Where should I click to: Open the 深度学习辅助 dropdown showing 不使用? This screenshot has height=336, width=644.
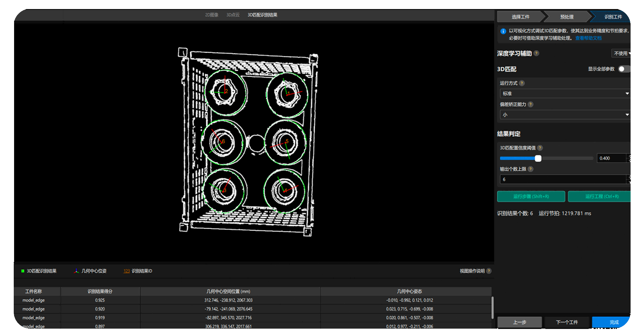click(x=621, y=53)
